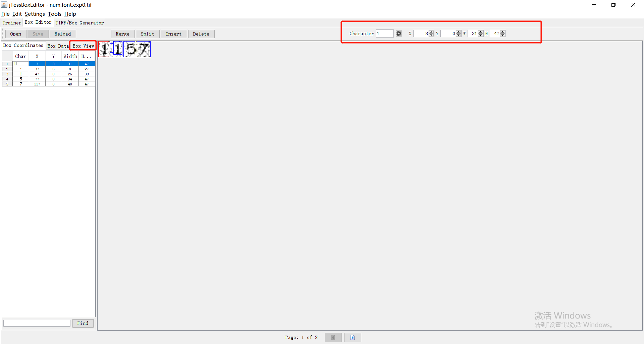Go to the next page arrow button

tap(353, 337)
